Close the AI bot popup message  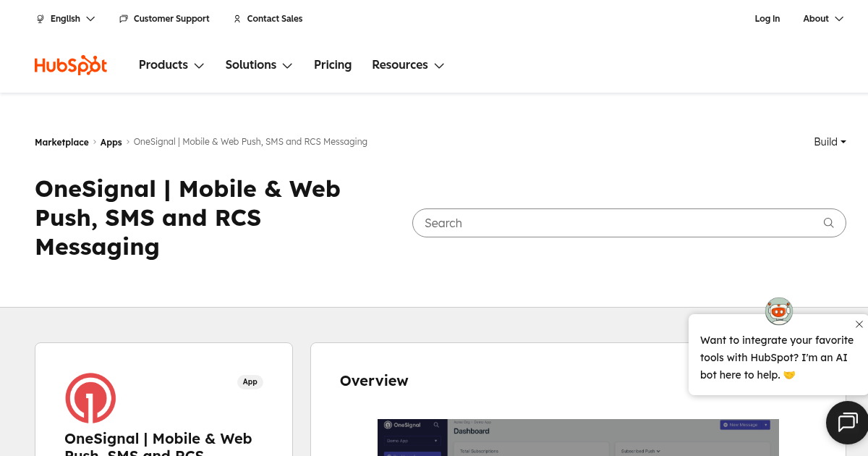[859, 324]
